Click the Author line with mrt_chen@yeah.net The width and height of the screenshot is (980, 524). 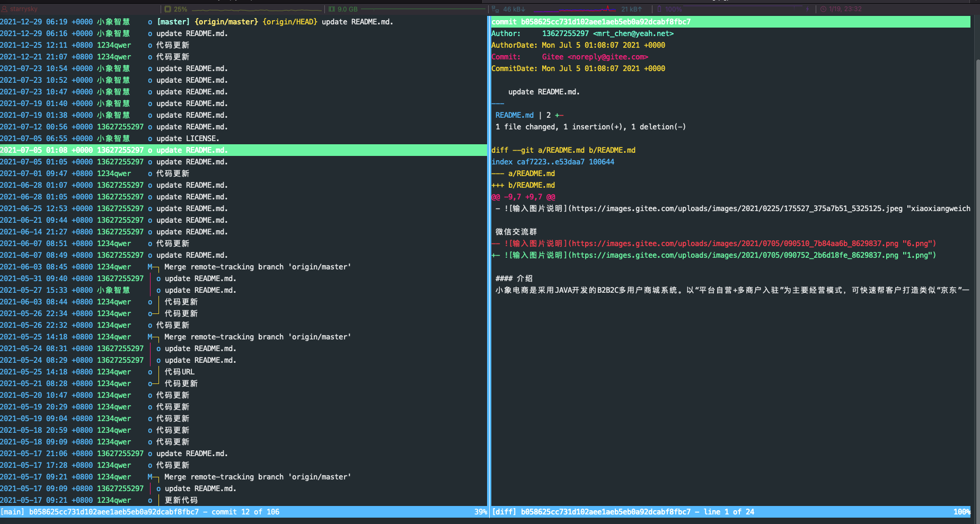[582, 33]
